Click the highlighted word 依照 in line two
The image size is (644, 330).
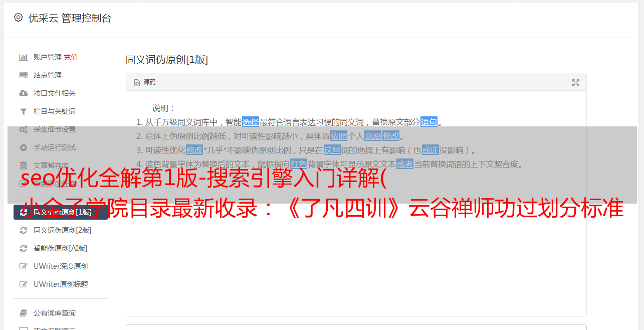tap(339, 136)
